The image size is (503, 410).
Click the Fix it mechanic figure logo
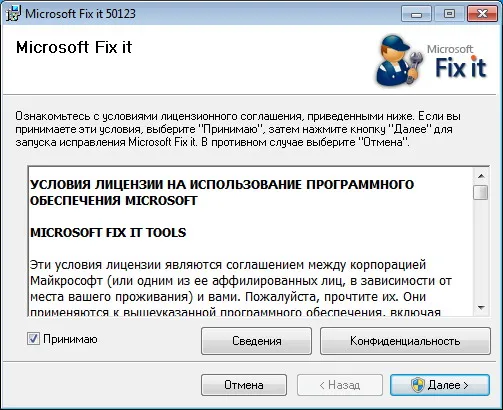(399, 61)
